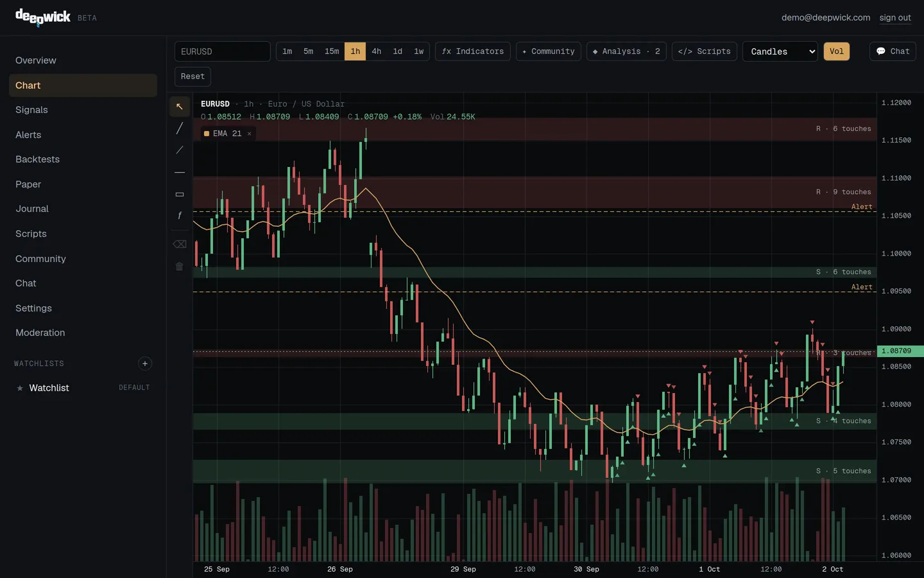The width and height of the screenshot is (924, 578).
Task: Click the "R · 9 touches" zone label
Action: pos(844,192)
